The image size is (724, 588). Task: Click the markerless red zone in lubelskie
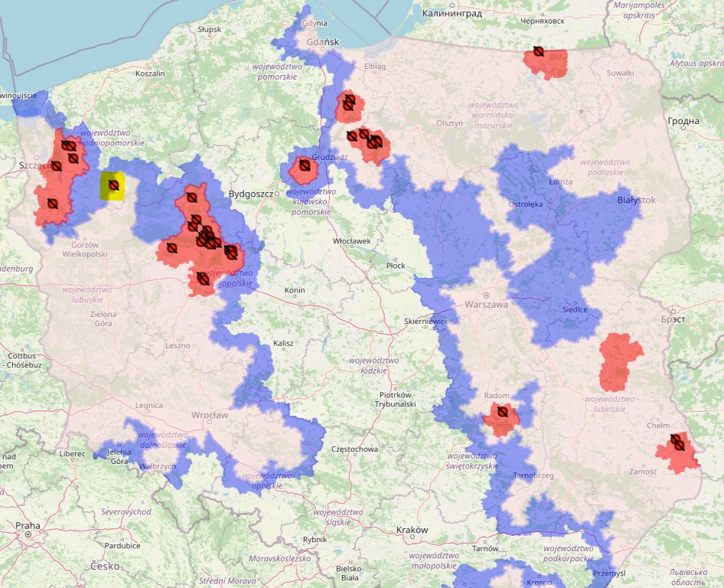pyautogui.click(x=619, y=361)
